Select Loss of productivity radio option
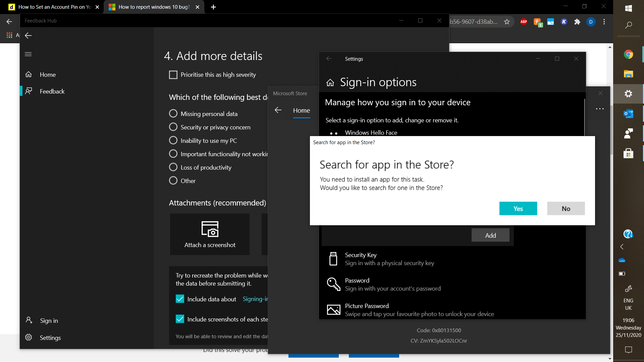The image size is (644, 362). [173, 167]
